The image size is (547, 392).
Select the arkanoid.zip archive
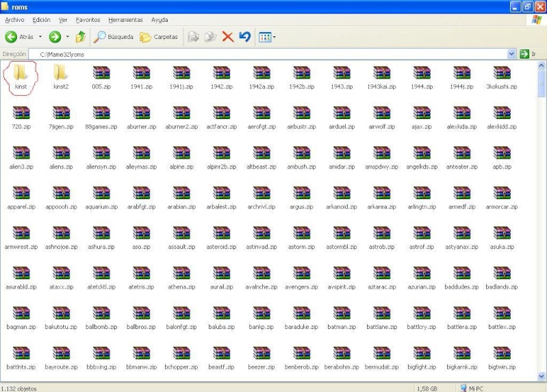coord(342,198)
